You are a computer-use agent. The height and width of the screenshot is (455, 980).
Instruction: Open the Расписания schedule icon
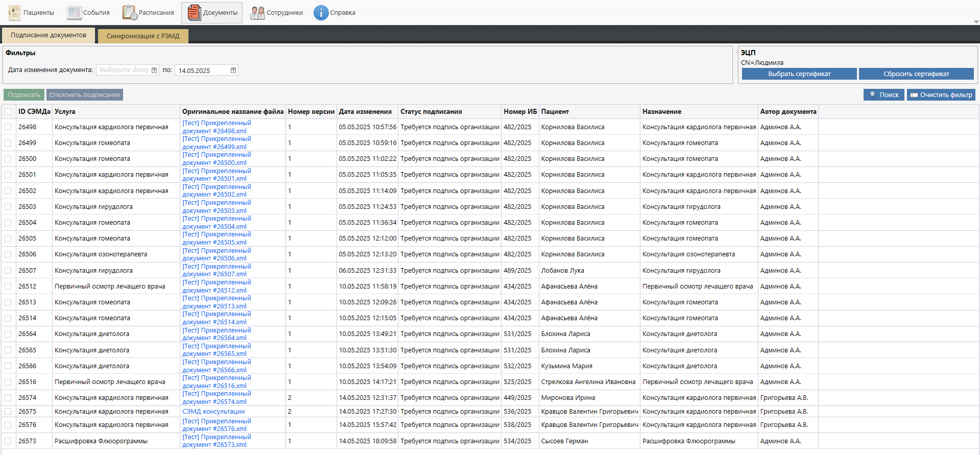(130, 13)
